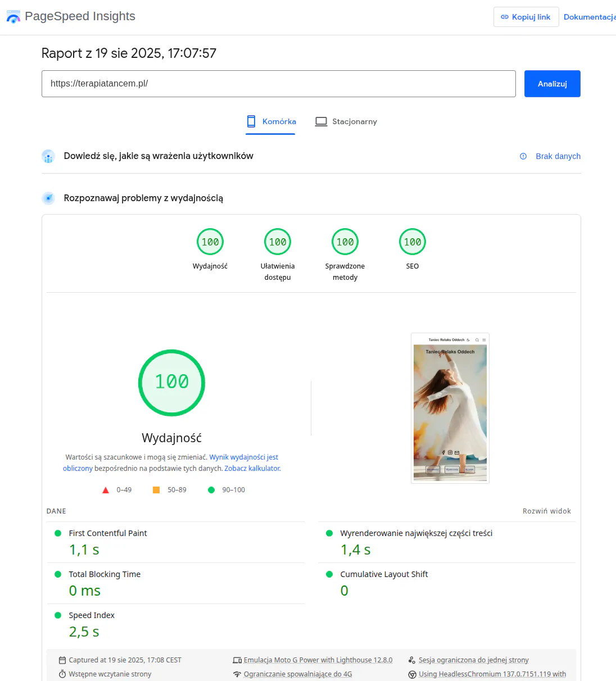Open the Zobacz kalkulator link

(252, 469)
